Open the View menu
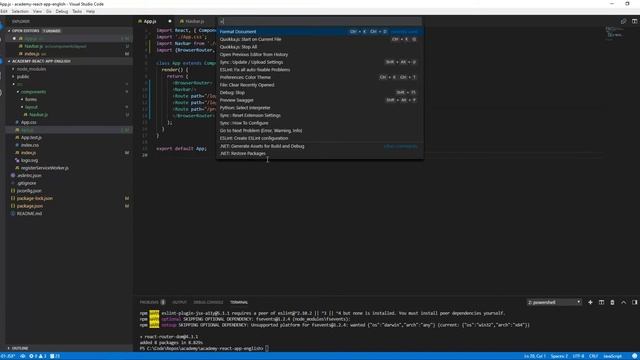 click(37, 11)
